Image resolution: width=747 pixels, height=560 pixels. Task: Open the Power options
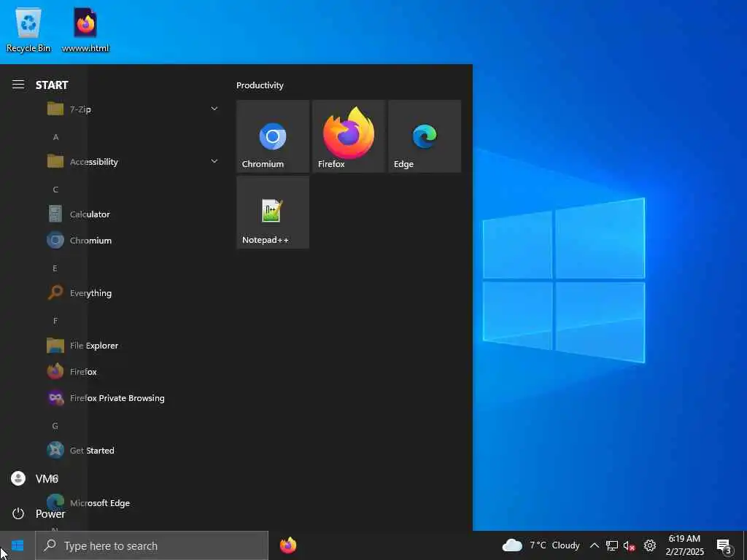pyautogui.click(x=38, y=513)
